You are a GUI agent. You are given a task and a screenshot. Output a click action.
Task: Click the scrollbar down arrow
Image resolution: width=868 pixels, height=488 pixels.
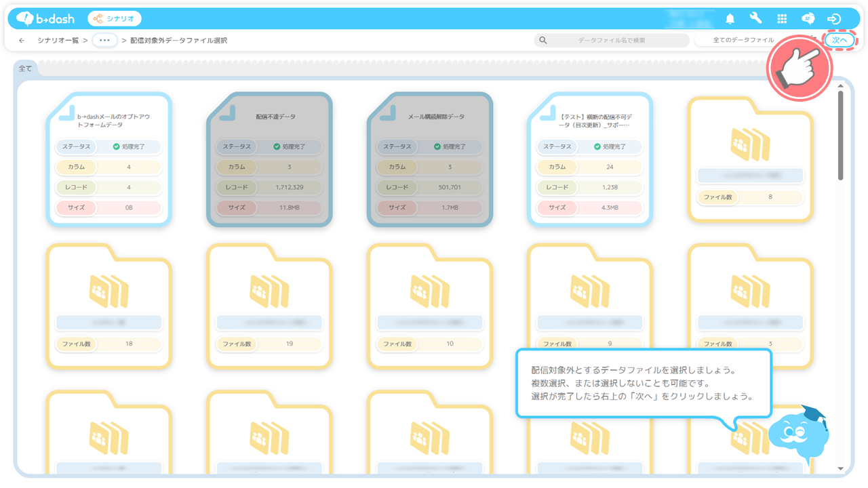click(x=841, y=468)
